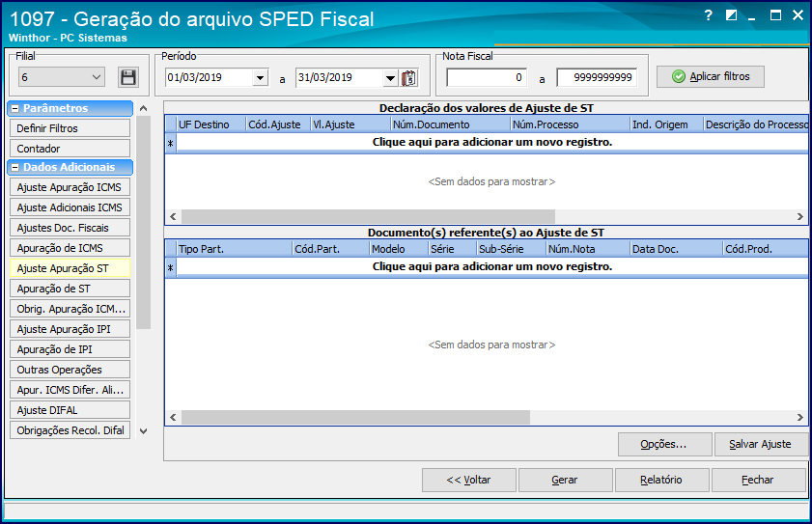Open Ajuste Adicionais ICMS
Viewport: 812px width, 524px height.
70,207
